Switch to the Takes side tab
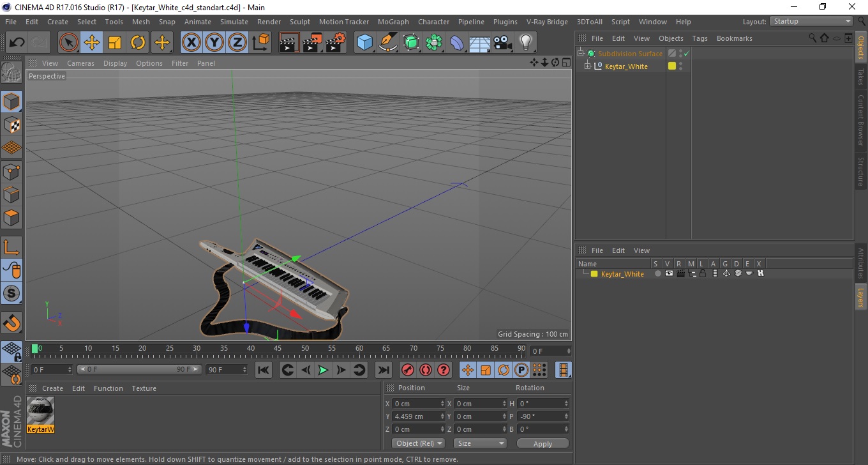The width and height of the screenshot is (868, 465). pos(861,77)
